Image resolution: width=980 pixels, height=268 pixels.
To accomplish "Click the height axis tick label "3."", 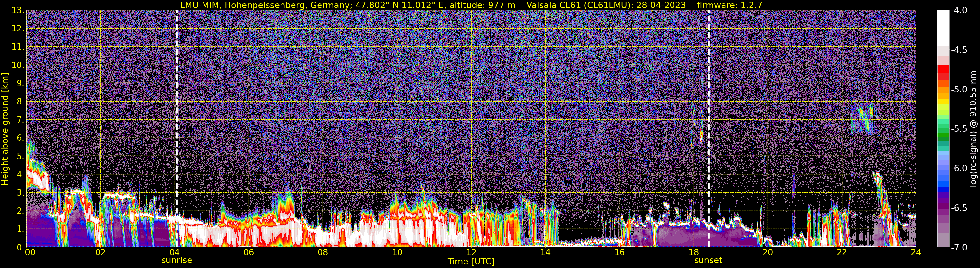I will coord(20,192).
